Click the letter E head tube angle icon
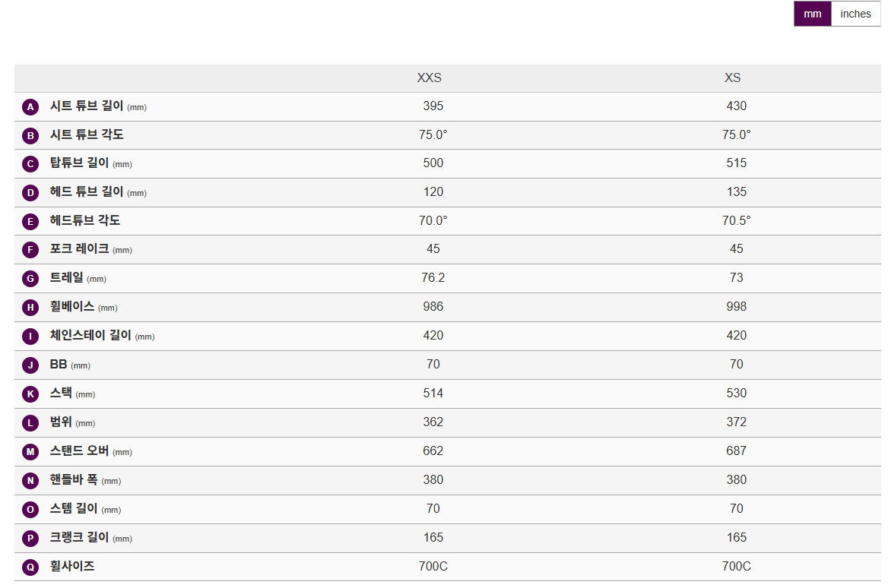 [x=30, y=222]
